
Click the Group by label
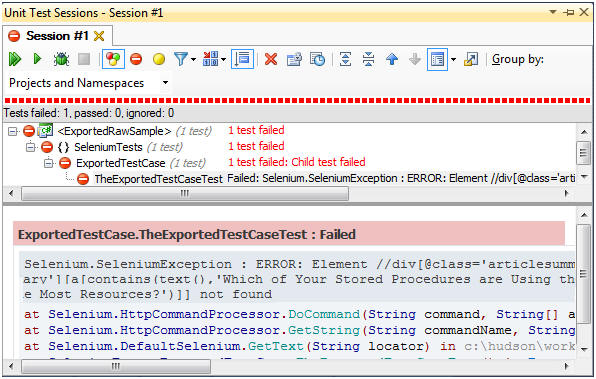tap(518, 59)
